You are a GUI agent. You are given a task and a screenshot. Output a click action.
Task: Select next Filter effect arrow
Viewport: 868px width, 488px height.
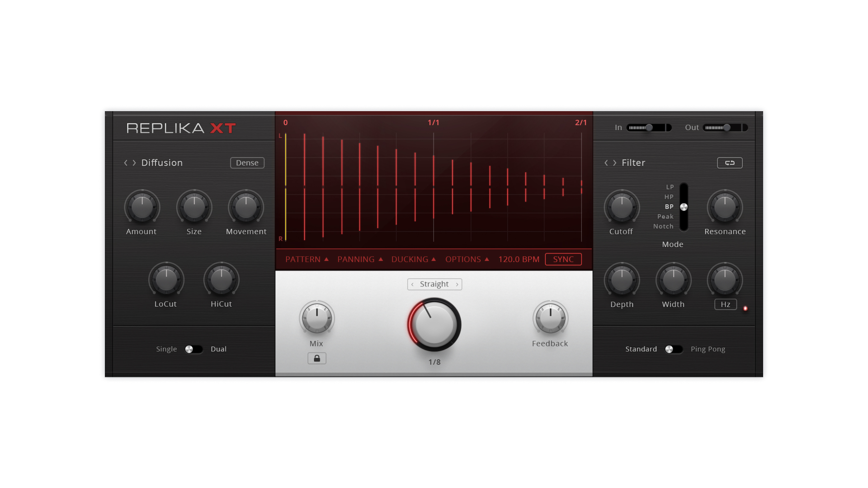click(x=615, y=163)
